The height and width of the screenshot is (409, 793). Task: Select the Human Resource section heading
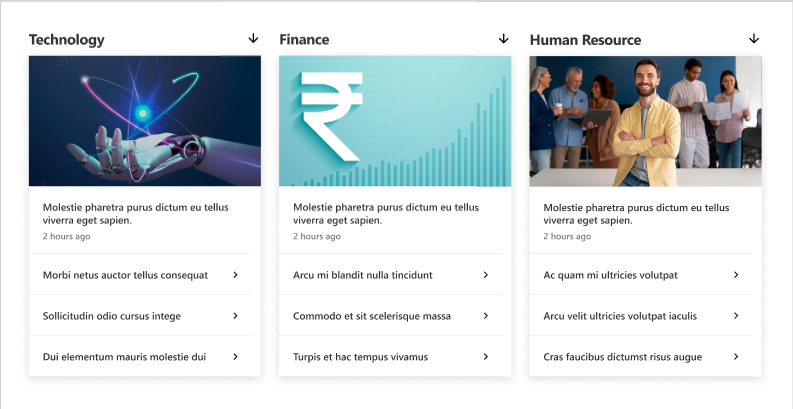click(585, 40)
